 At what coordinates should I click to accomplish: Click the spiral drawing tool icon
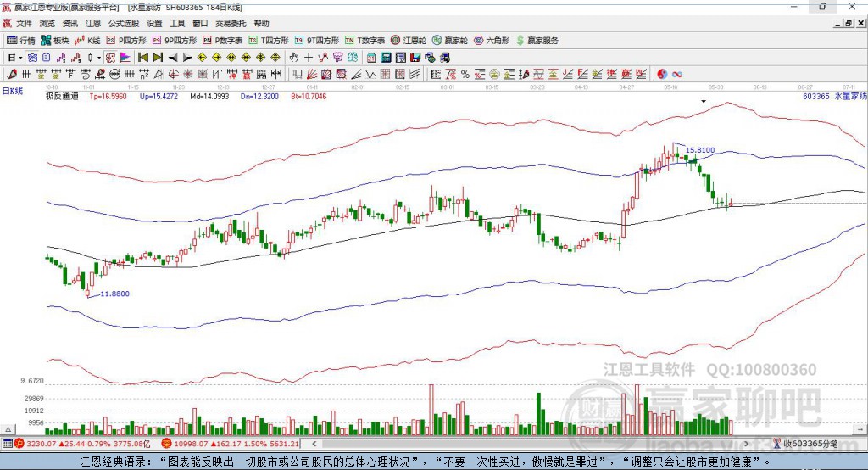tap(86, 74)
